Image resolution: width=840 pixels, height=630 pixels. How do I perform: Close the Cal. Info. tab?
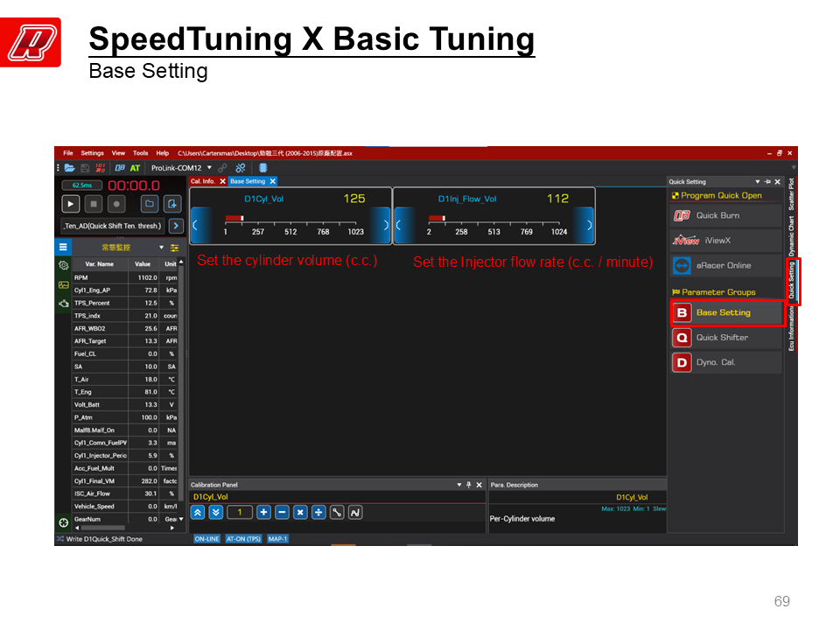[223, 182]
